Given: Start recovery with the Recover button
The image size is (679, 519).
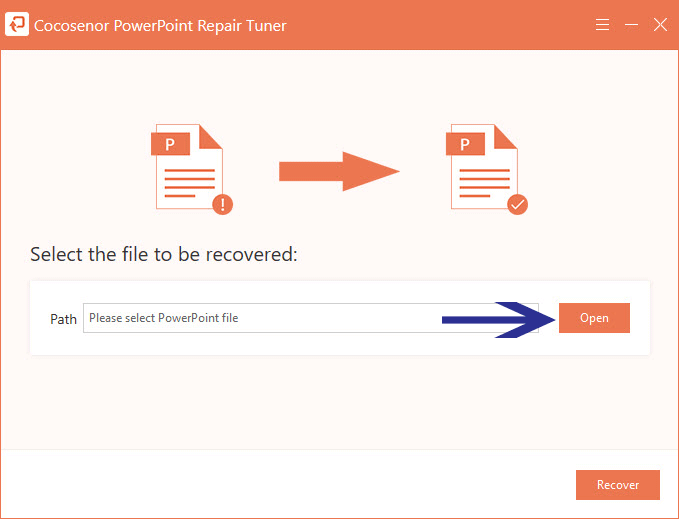Looking at the screenshot, I should point(618,485).
